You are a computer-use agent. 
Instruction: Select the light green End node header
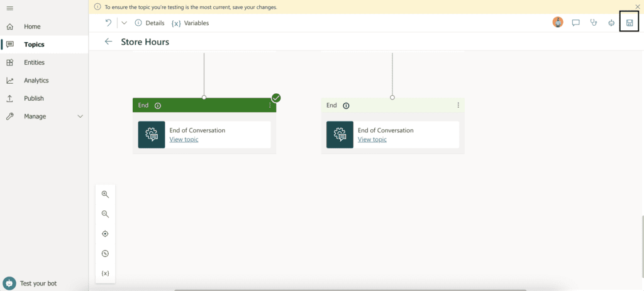[x=392, y=105]
